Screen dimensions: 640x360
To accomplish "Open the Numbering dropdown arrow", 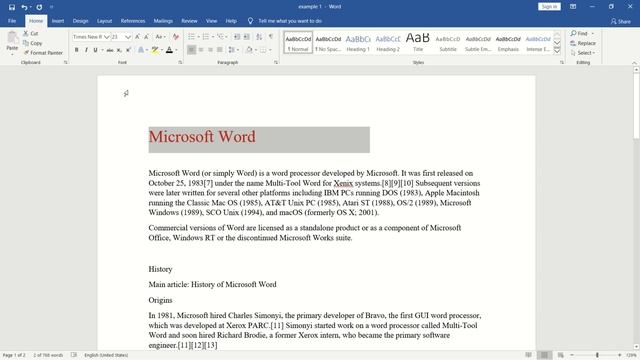I will [x=213, y=37].
